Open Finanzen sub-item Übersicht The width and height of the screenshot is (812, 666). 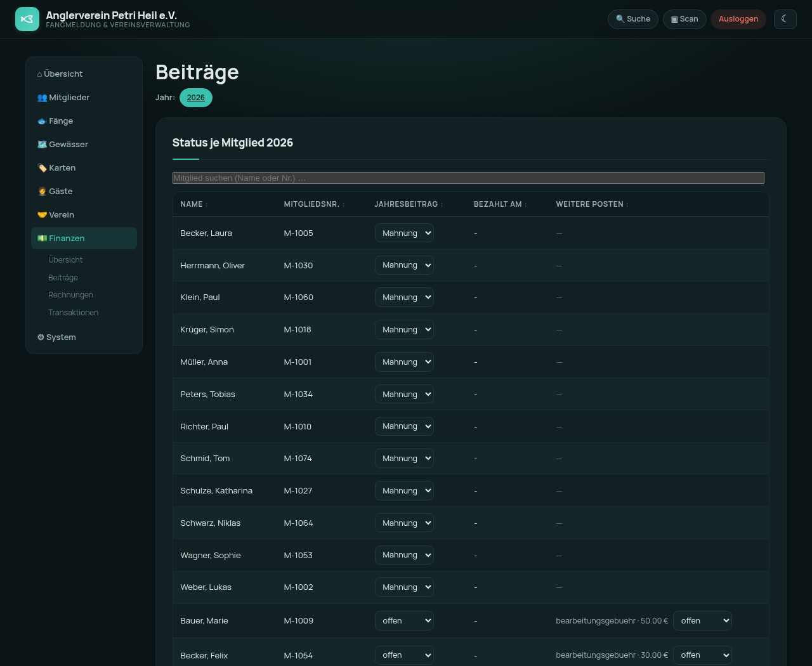(x=65, y=260)
